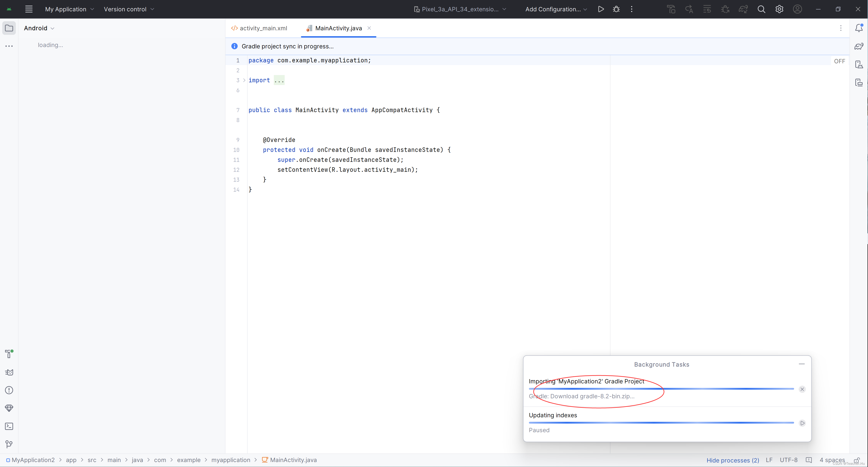This screenshot has height=467, width=868.
Task: Open IDE settings gear
Action: click(779, 9)
